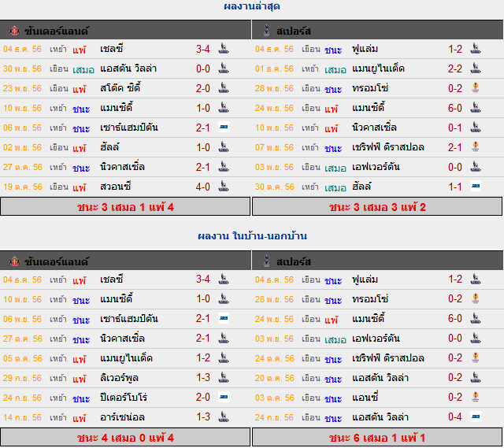
Task: Click เชลซี row league icon in ผลงานล่าสุด table
Action: coord(224,49)
